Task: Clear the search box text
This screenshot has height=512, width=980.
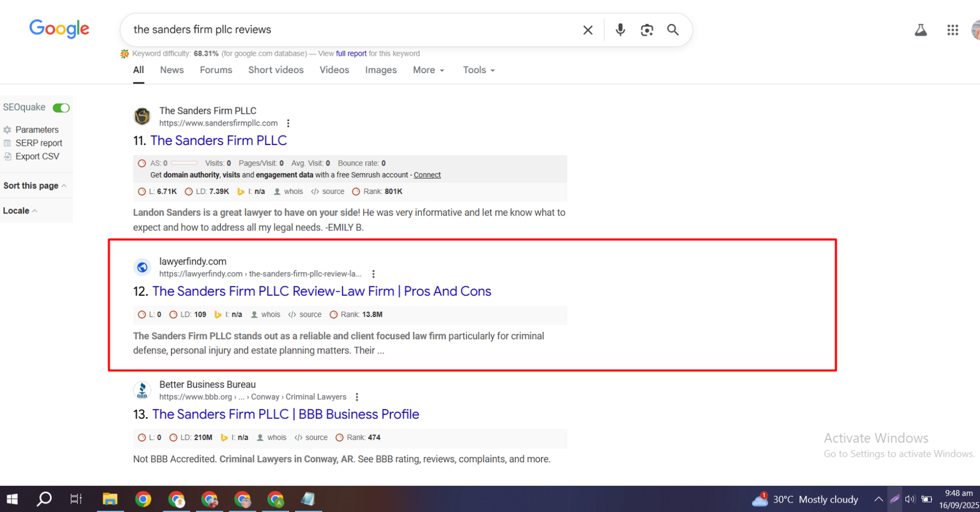Action: (x=587, y=29)
